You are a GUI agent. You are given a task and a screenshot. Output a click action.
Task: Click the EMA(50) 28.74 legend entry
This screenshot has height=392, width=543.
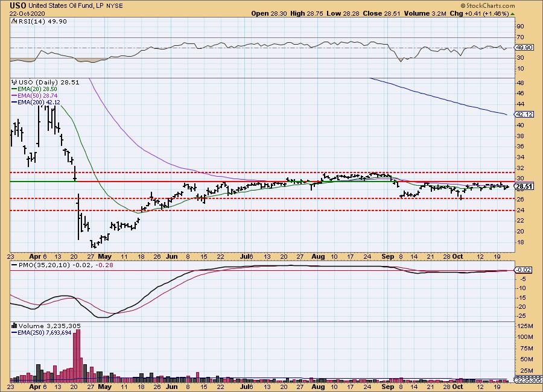pos(37,95)
